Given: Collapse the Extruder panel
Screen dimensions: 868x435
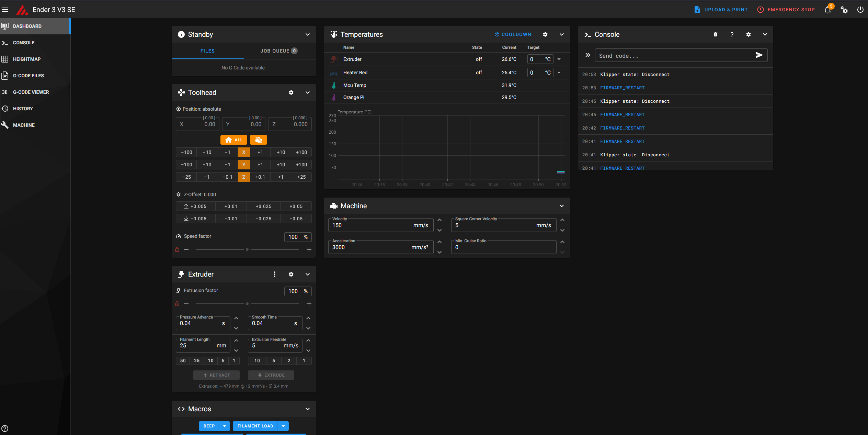Looking at the screenshot, I should 308,274.
